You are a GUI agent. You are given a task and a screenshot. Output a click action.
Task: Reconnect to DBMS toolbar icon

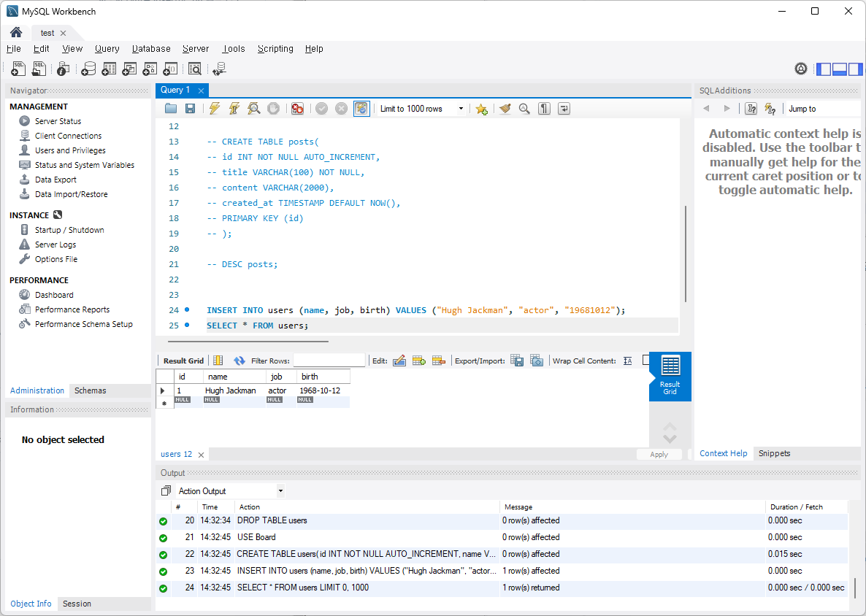point(219,69)
